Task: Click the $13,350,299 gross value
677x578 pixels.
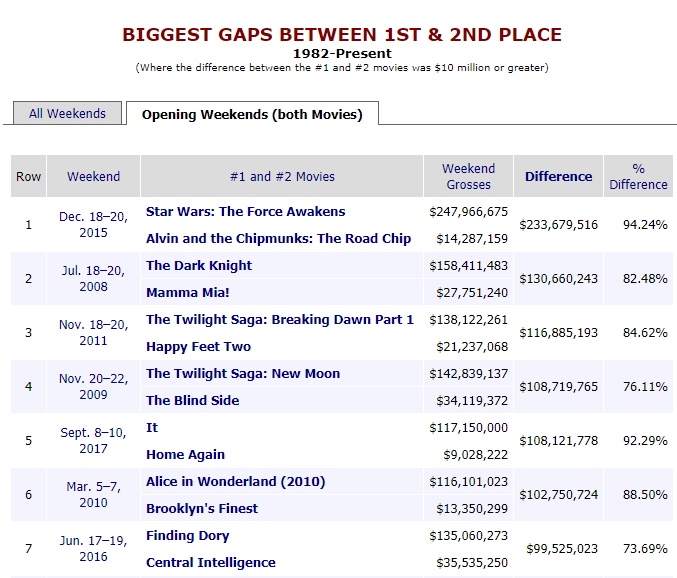Action: pos(472,508)
